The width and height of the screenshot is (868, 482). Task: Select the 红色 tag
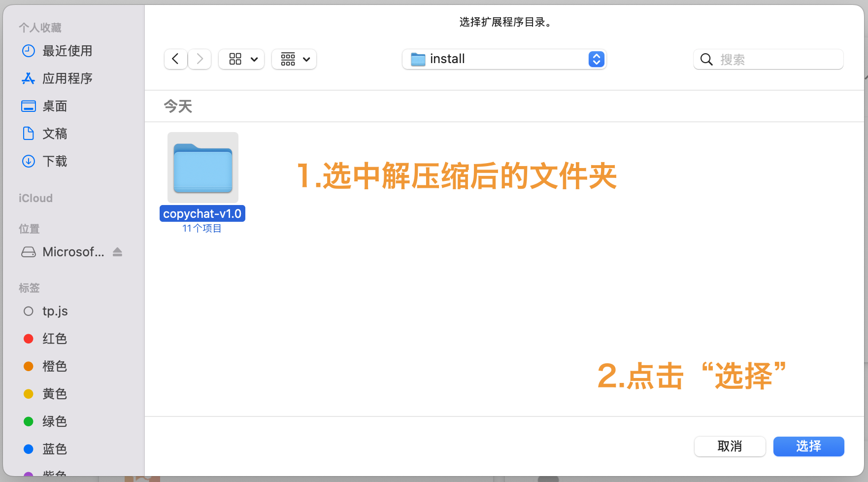[55, 339]
